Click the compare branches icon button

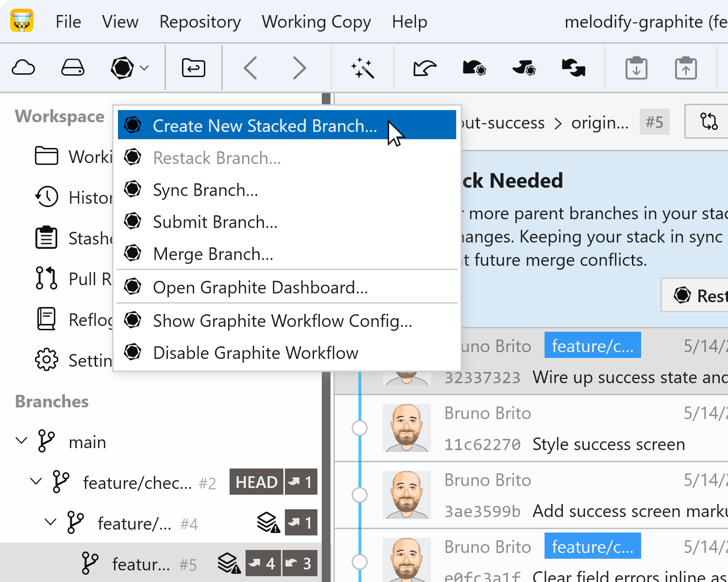[x=709, y=121]
